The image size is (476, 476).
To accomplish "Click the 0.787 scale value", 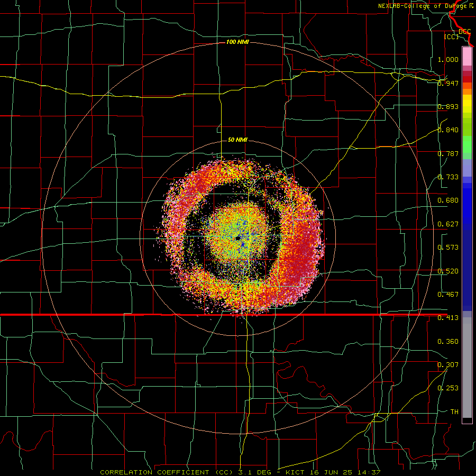I will click(x=448, y=153).
